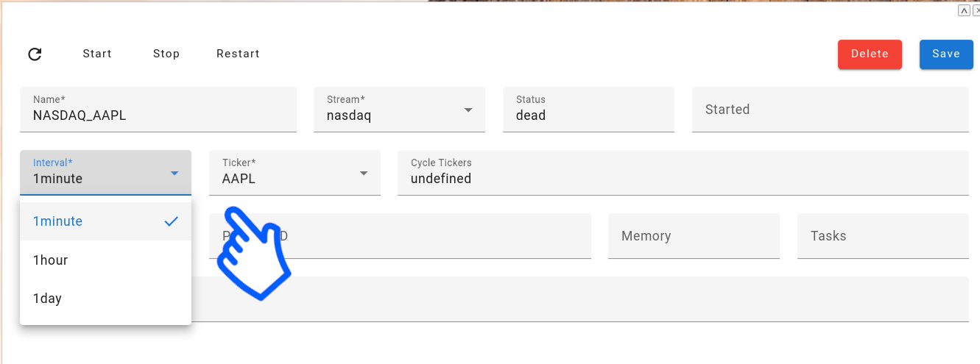Choose the 1day interval option

click(x=48, y=299)
